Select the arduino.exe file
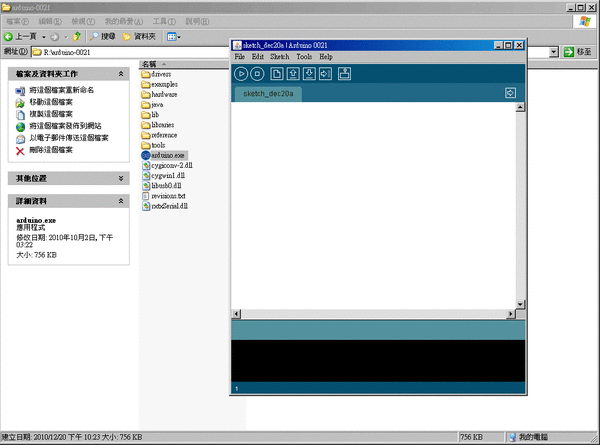This screenshot has width=600, height=445. click(x=164, y=155)
